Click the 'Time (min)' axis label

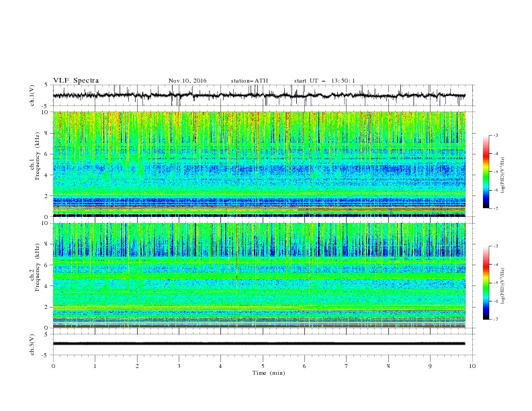click(269, 373)
